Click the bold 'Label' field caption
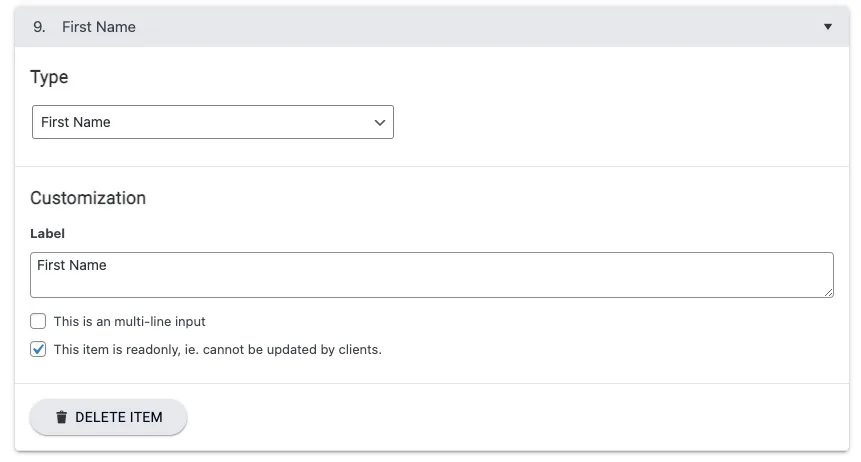The image size is (861, 462). 47,233
